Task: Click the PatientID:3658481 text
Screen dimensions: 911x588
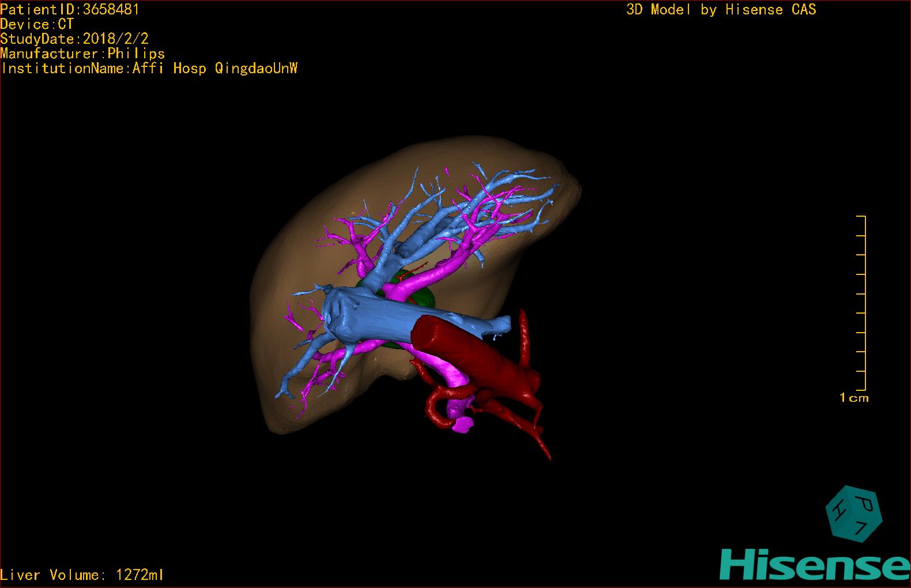Action: point(70,9)
